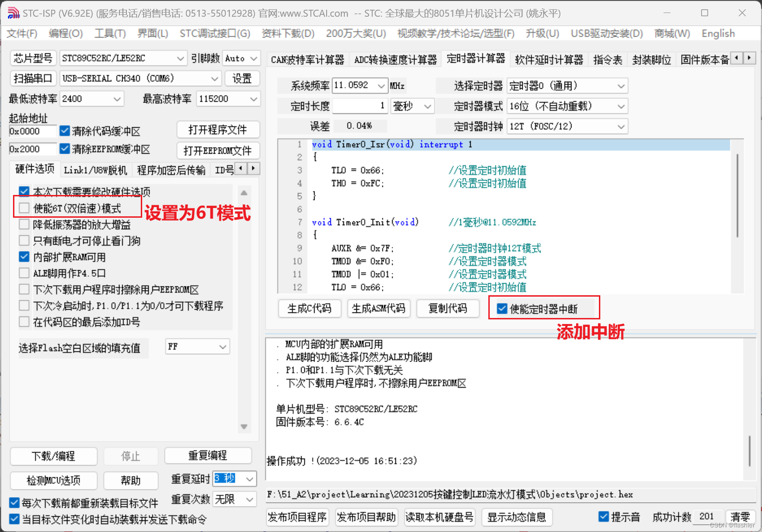Toggle 每次下载前都重新装载目标文件 checkbox
The height and width of the screenshot is (532, 762).
tap(14, 503)
